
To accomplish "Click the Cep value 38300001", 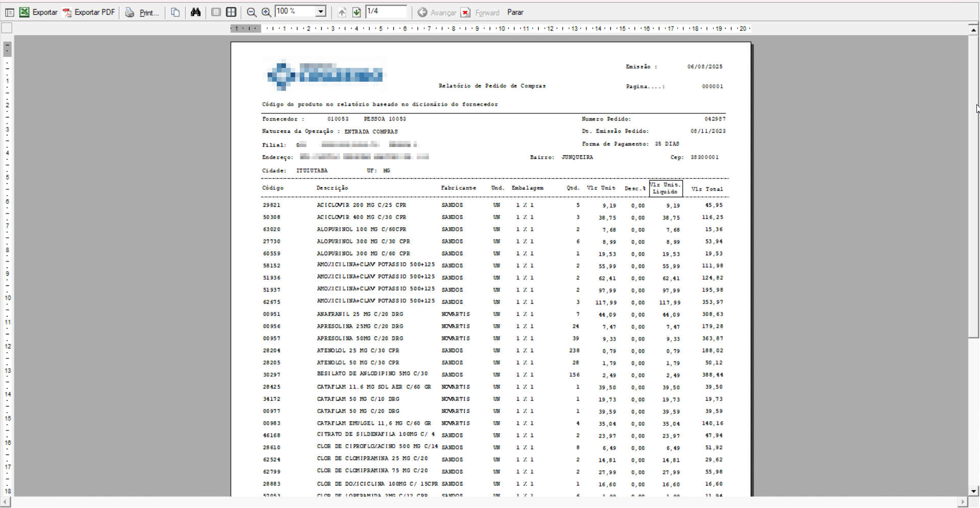I will click(705, 157).
